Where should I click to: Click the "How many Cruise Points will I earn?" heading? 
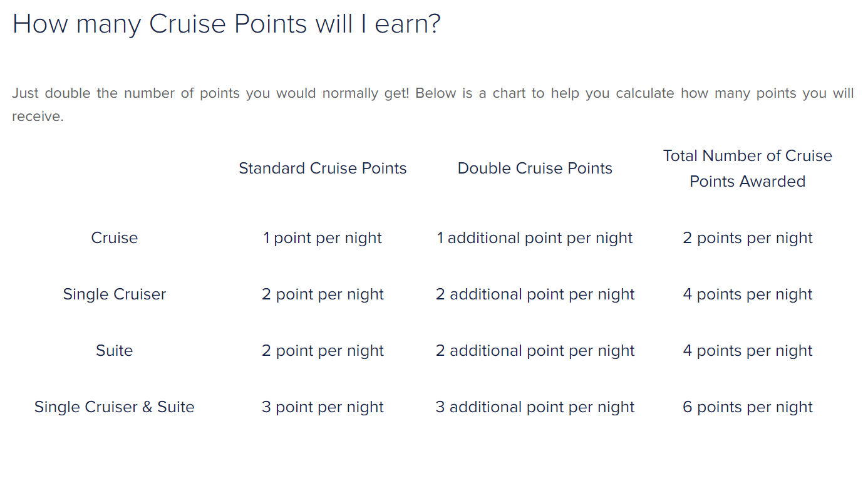pos(226,24)
